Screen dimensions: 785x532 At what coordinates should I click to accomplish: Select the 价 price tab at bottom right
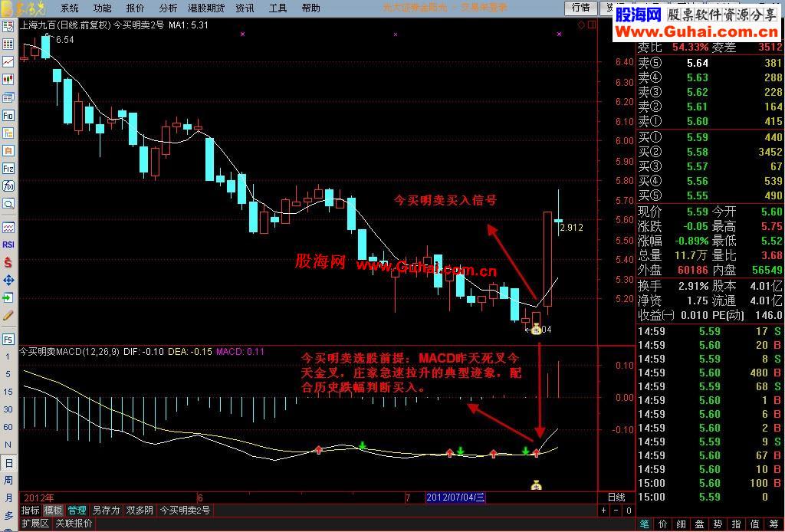click(663, 524)
